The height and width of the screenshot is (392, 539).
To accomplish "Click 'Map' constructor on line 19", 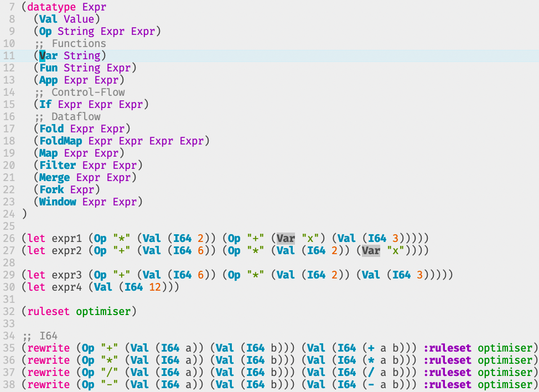I will [x=48, y=153].
